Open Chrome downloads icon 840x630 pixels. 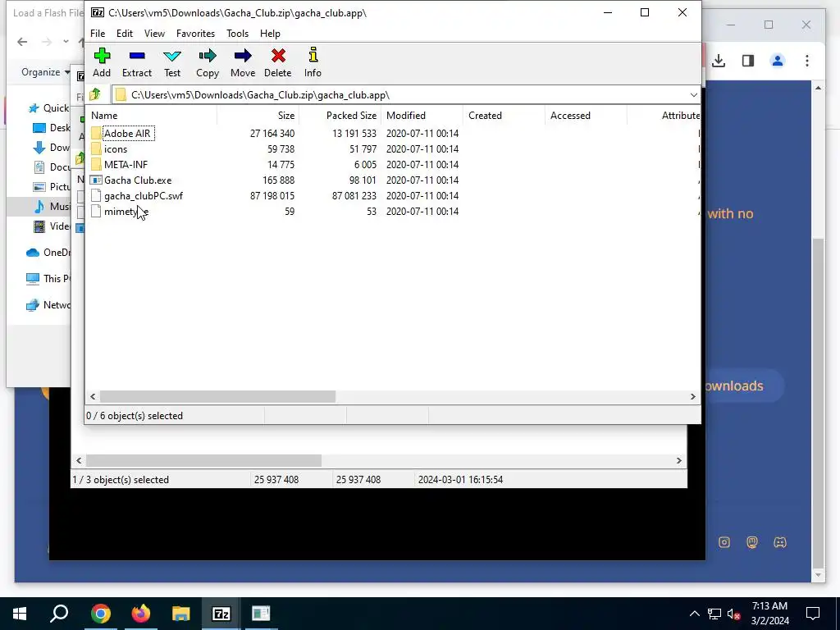tap(719, 61)
